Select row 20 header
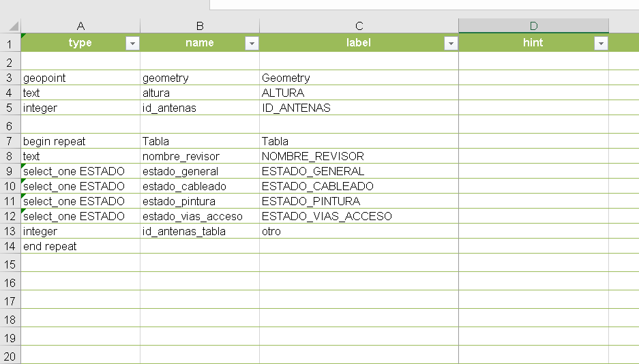This screenshot has height=364, width=639. (x=10, y=357)
